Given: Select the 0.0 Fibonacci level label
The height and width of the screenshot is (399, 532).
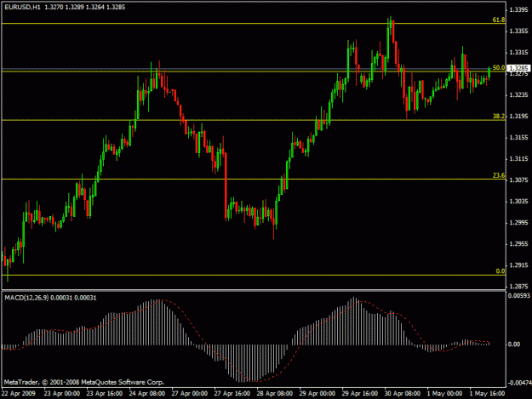Looking at the screenshot, I should [501, 271].
